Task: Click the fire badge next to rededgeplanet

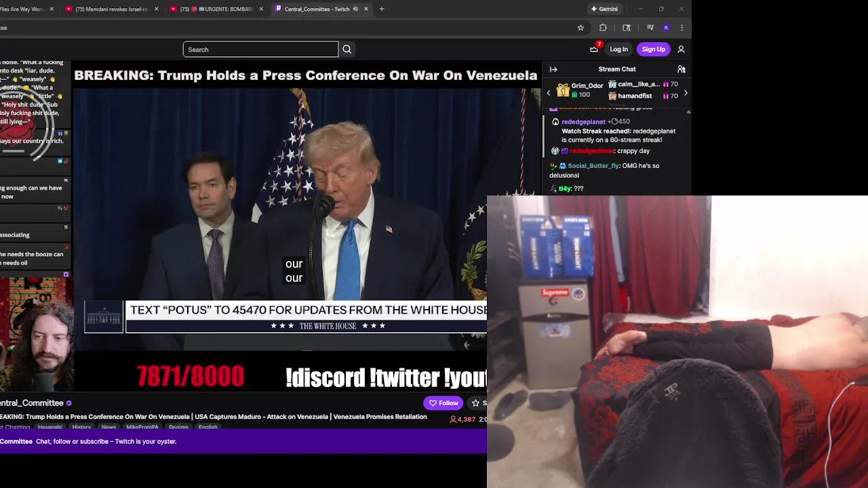Action: tap(555, 122)
